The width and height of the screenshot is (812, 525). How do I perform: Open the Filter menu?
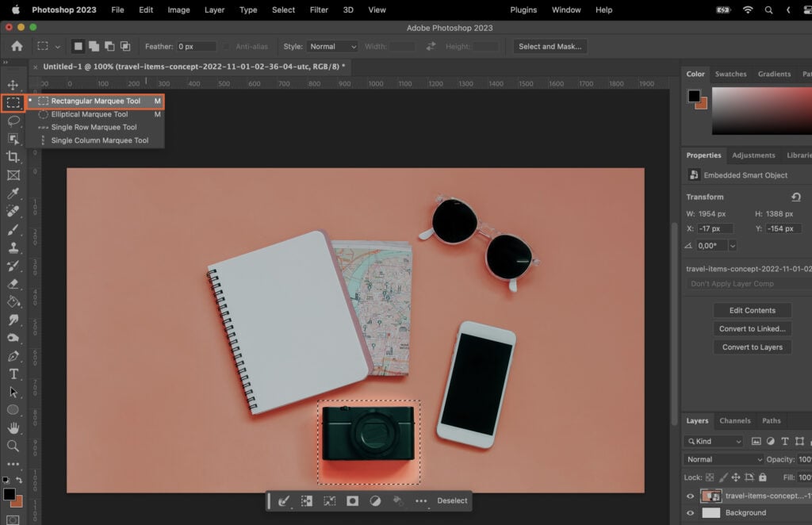click(319, 10)
